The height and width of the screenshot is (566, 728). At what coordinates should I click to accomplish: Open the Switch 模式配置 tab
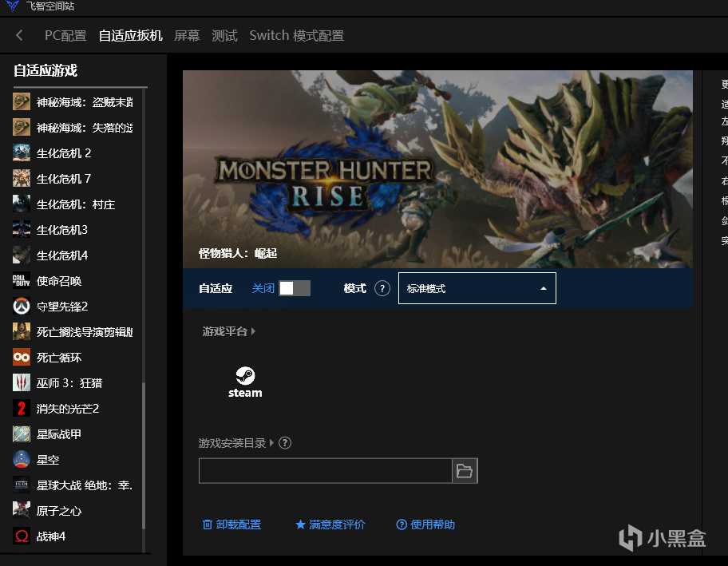[x=297, y=35]
